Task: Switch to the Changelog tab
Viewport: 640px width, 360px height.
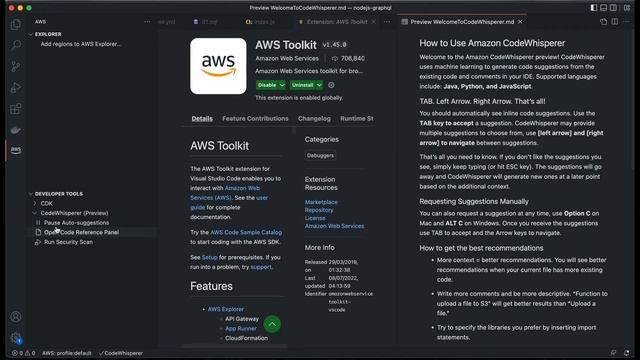Action: [x=314, y=118]
